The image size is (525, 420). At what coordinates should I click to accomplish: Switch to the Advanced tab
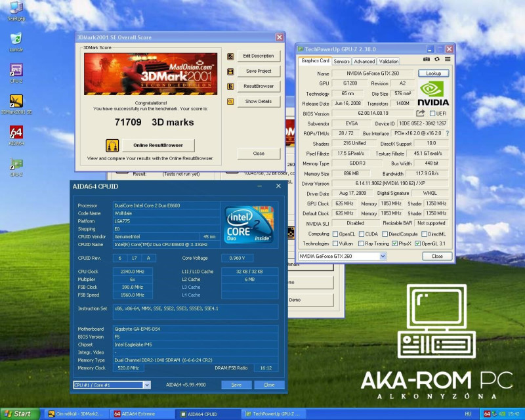(x=364, y=61)
